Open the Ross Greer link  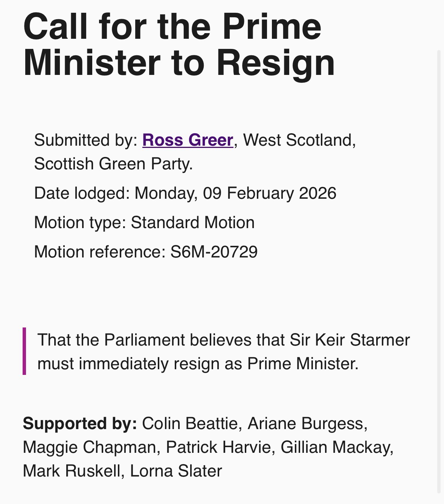tap(188, 140)
